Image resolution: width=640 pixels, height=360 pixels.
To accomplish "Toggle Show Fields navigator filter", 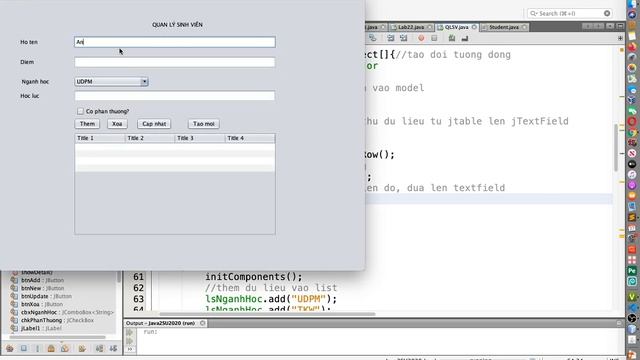I will coord(24,349).
